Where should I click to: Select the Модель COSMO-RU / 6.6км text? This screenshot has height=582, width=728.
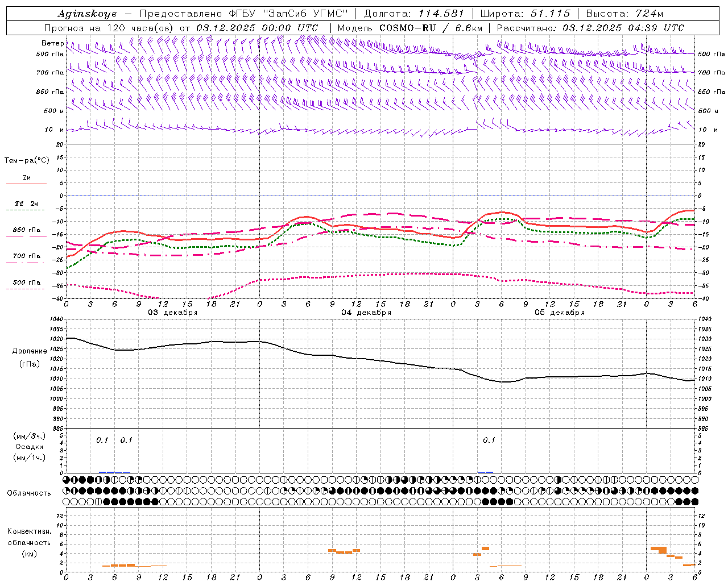pyautogui.click(x=410, y=28)
